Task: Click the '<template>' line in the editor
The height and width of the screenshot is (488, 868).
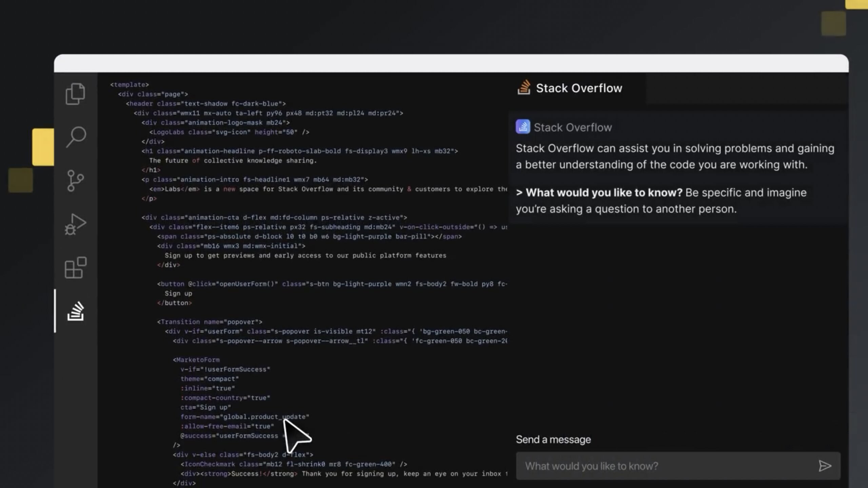Action: click(x=130, y=85)
